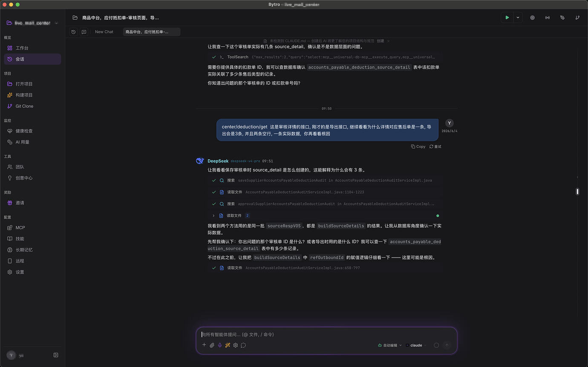588x367 pixels.
Task: Open 团队 in the sidebar
Action: tap(32, 167)
